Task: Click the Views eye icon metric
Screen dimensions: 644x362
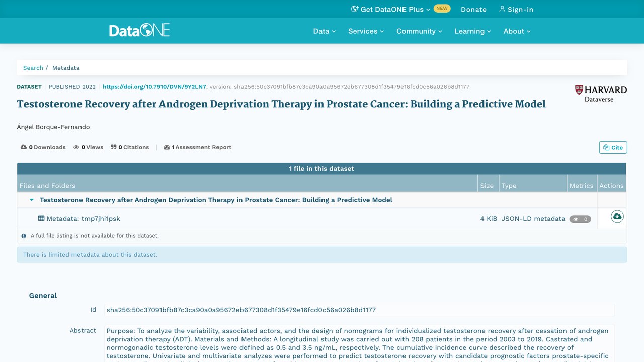Action: tap(76, 147)
